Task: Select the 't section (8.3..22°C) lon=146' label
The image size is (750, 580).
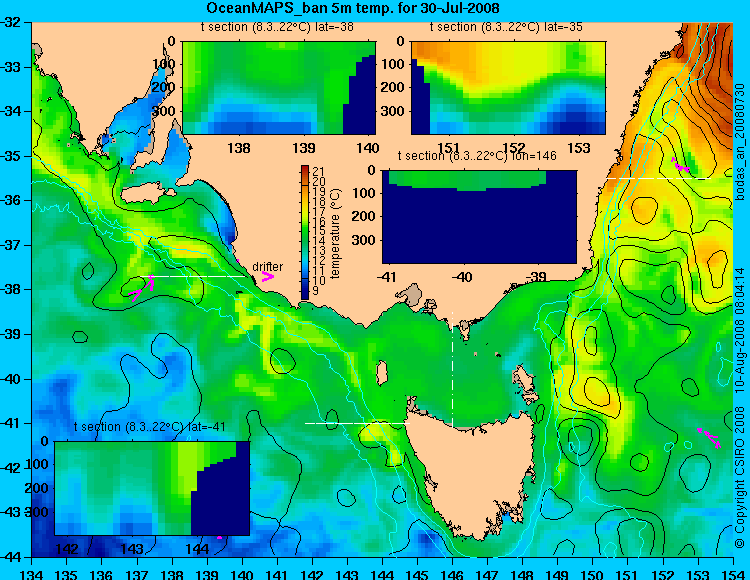Action: [477, 156]
